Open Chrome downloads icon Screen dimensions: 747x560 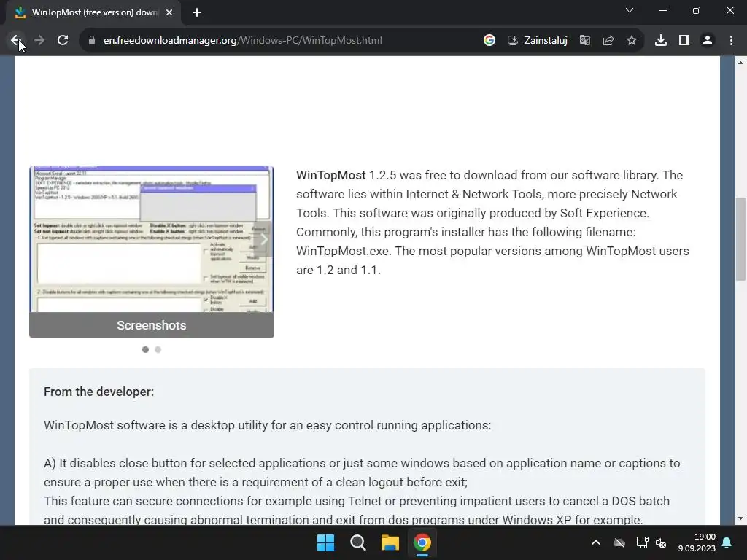[x=661, y=41]
